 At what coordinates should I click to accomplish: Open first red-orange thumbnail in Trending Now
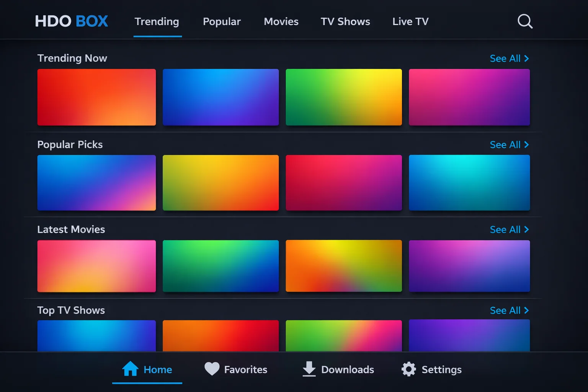(x=96, y=97)
